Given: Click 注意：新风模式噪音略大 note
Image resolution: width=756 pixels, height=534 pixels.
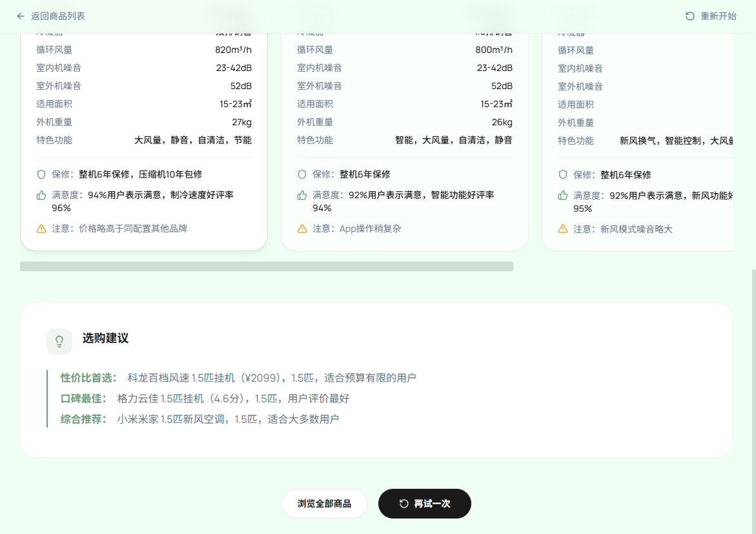Looking at the screenshot, I should (623, 229).
